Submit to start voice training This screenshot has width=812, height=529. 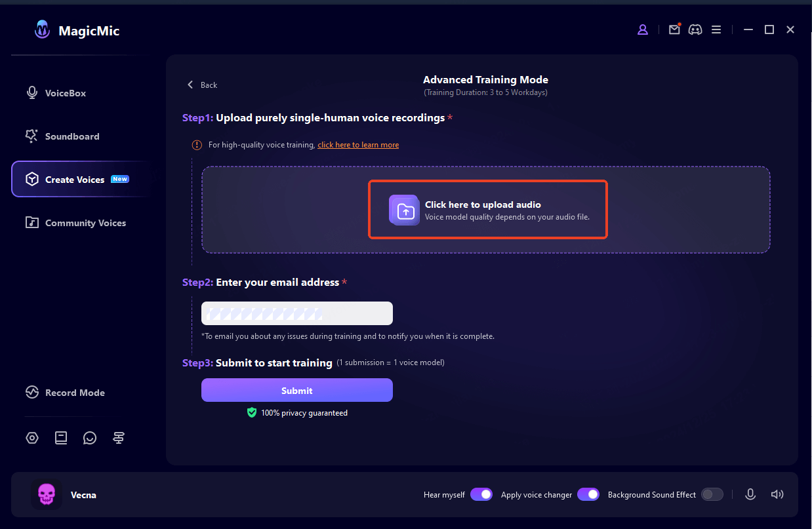tap(297, 390)
